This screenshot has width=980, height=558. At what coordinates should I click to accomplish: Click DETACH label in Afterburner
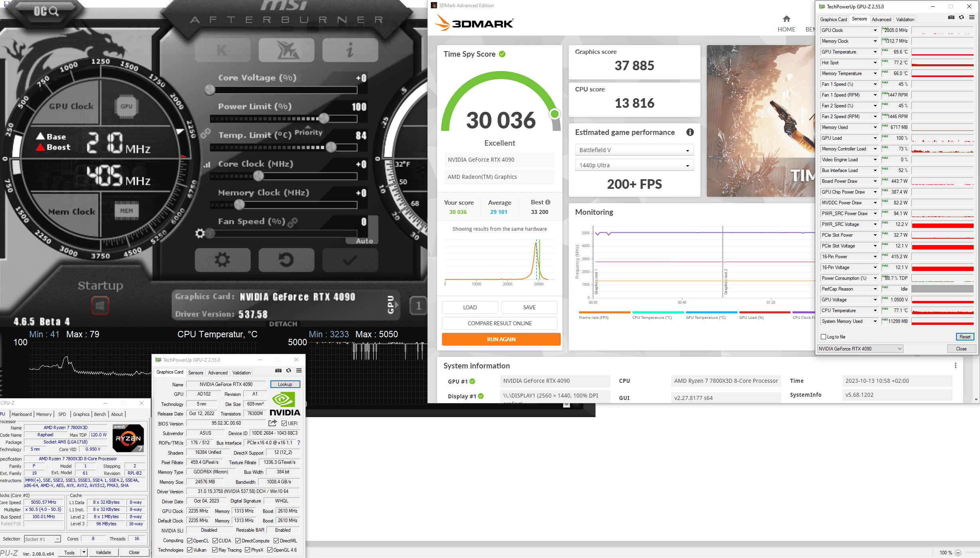click(283, 324)
